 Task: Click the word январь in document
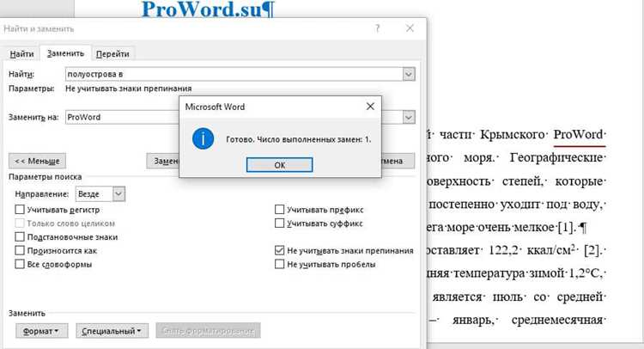[473, 320]
